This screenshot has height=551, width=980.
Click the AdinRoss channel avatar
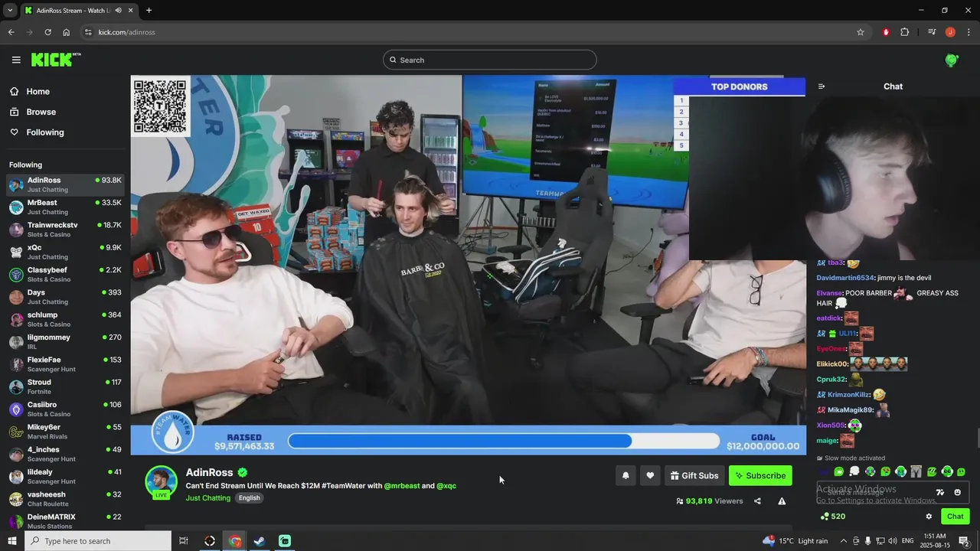click(x=161, y=482)
